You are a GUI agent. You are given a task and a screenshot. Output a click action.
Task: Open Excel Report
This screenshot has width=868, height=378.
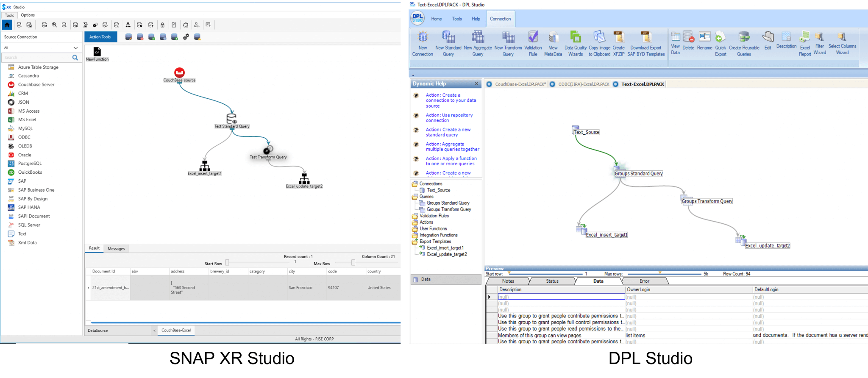pos(805,44)
